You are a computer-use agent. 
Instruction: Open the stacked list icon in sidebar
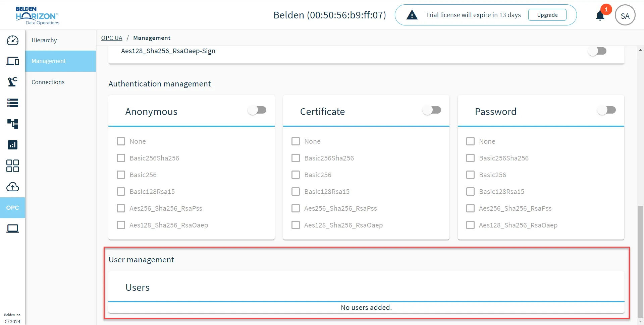pos(13,103)
